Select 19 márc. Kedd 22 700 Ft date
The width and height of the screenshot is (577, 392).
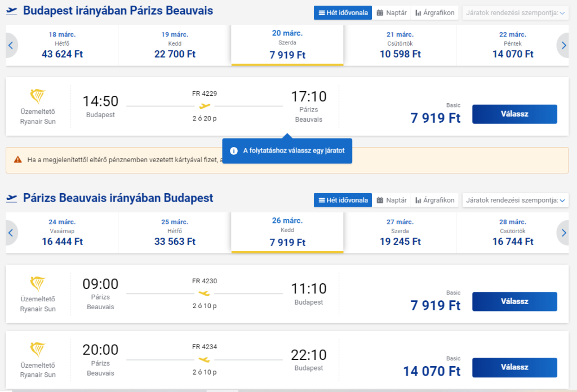tap(175, 45)
